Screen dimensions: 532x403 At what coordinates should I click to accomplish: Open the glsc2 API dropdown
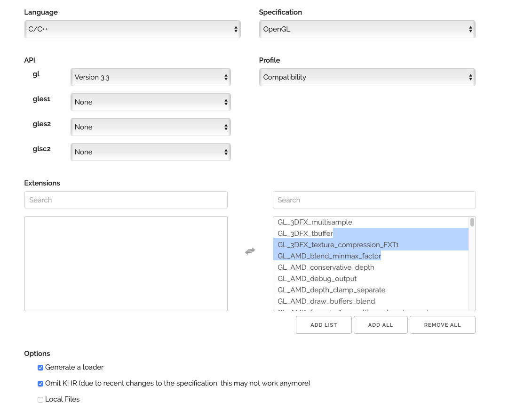(x=151, y=152)
